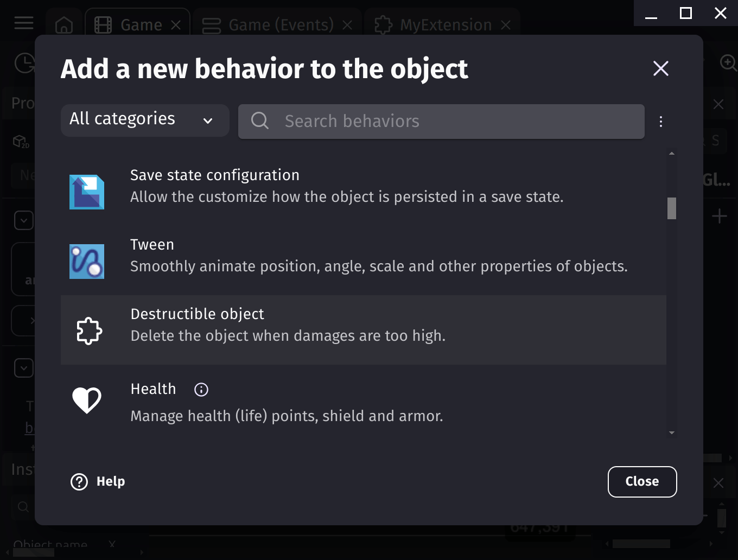Open the MyExtension tab

click(x=442, y=24)
